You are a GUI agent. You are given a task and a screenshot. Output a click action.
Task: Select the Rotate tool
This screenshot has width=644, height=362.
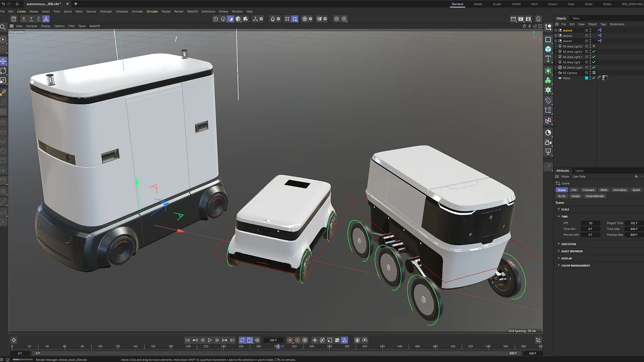click(x=3, y=71)
